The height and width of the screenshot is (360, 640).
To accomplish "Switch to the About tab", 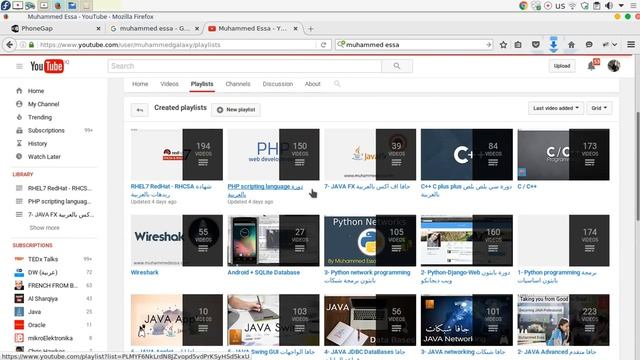I will (312, 84).
